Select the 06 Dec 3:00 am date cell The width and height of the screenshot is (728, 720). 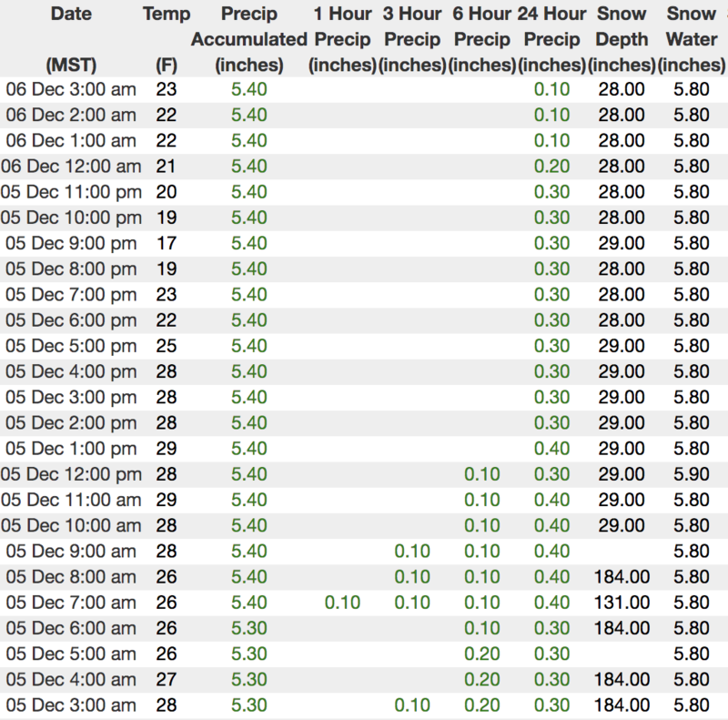pyautogui.click(x=71, y=89)
